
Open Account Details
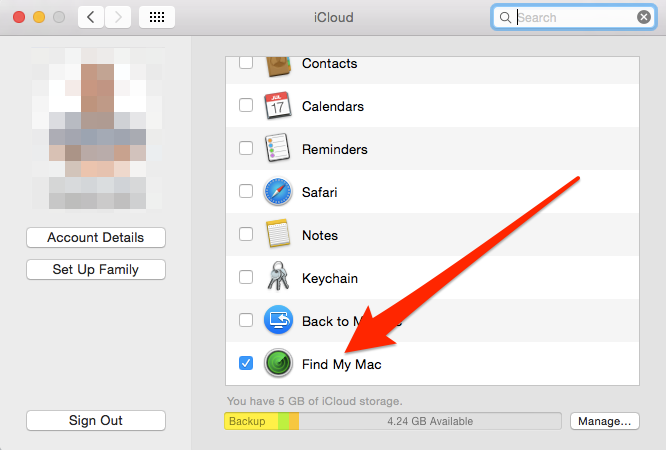point(96,238)
